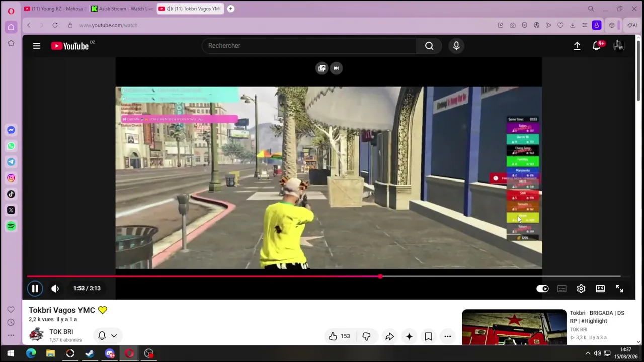Open the sidebar three-dot options
Screen dimensions: 644x362
pyautogui.click(x=11, y=335)
